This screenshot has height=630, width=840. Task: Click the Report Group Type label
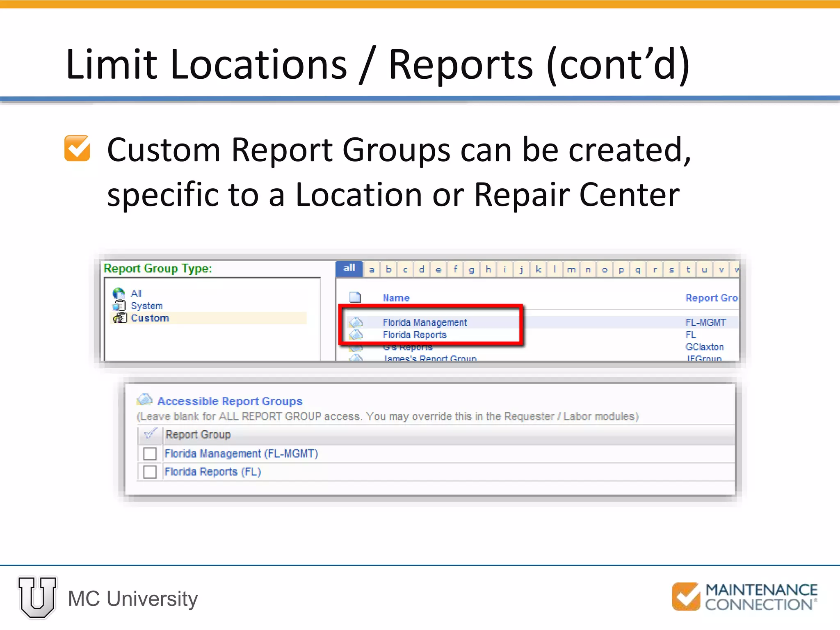tap(158, 268)
